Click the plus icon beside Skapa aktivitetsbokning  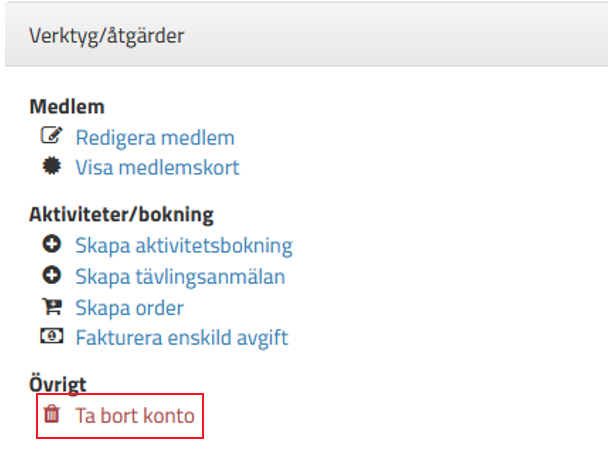pos(51,245)
